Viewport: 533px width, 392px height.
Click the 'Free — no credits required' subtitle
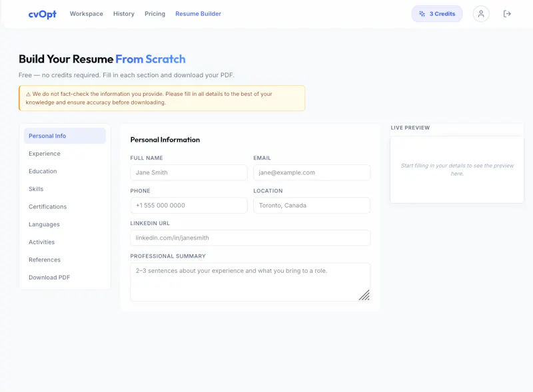(x=127, y=75)
